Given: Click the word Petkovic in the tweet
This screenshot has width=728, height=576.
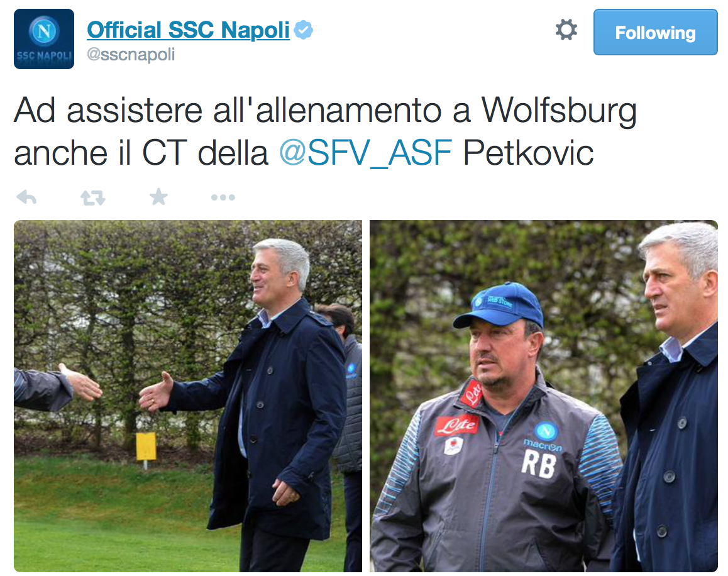Looking at the screenshot, I should click(x=528, y=152).
